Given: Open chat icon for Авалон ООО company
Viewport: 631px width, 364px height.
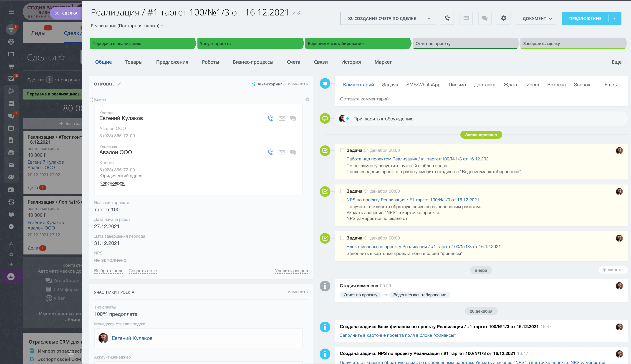Looking at the screenshot, I should tap(293, 152).
